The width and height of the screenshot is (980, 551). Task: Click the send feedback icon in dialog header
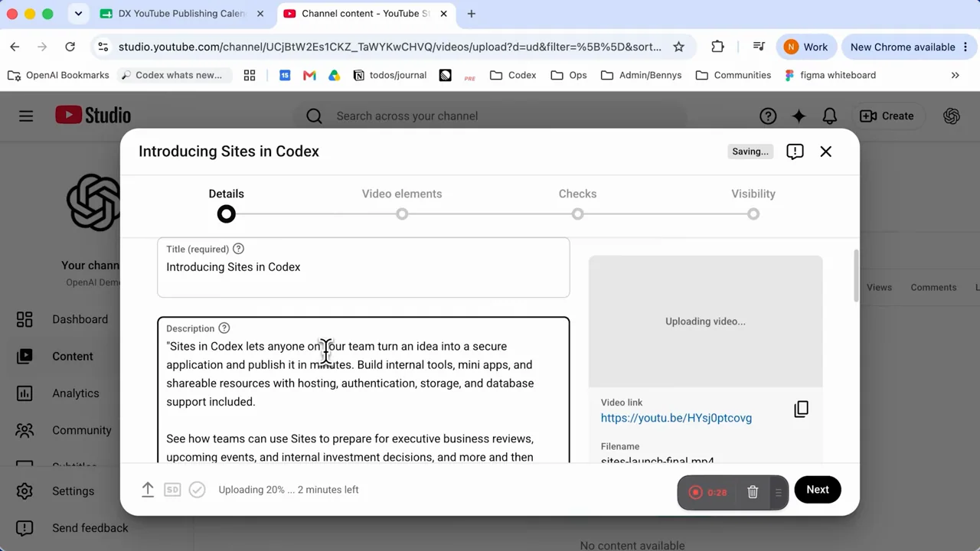tap(795, 152)
